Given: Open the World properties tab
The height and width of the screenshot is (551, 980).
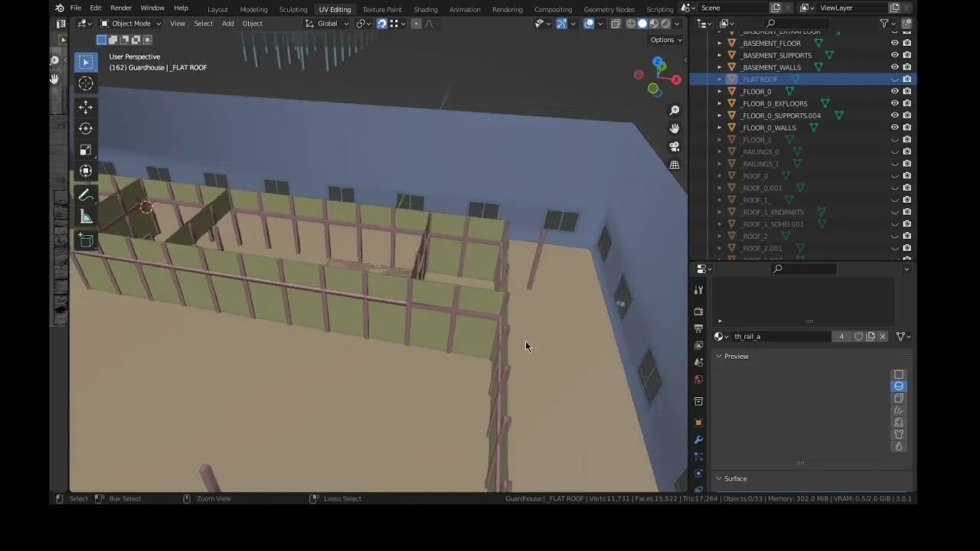Looking at the screenshot, I should (698, 380).
